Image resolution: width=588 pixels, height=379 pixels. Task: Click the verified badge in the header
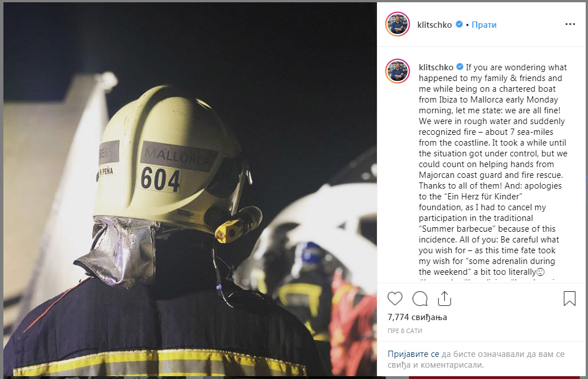459,24
